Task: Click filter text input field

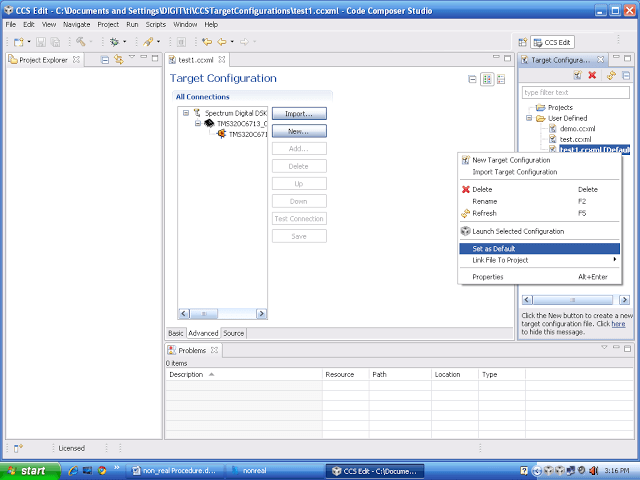Action: pyautogui.click(x=576, y=92)
